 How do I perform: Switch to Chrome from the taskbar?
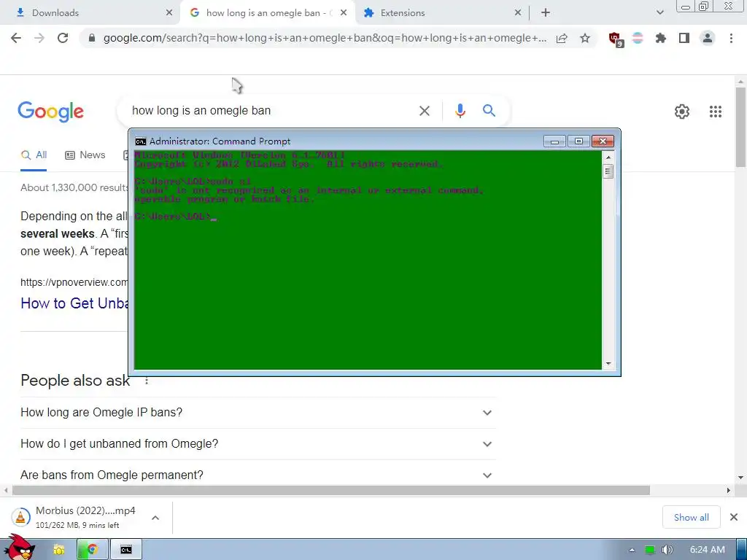93,550
